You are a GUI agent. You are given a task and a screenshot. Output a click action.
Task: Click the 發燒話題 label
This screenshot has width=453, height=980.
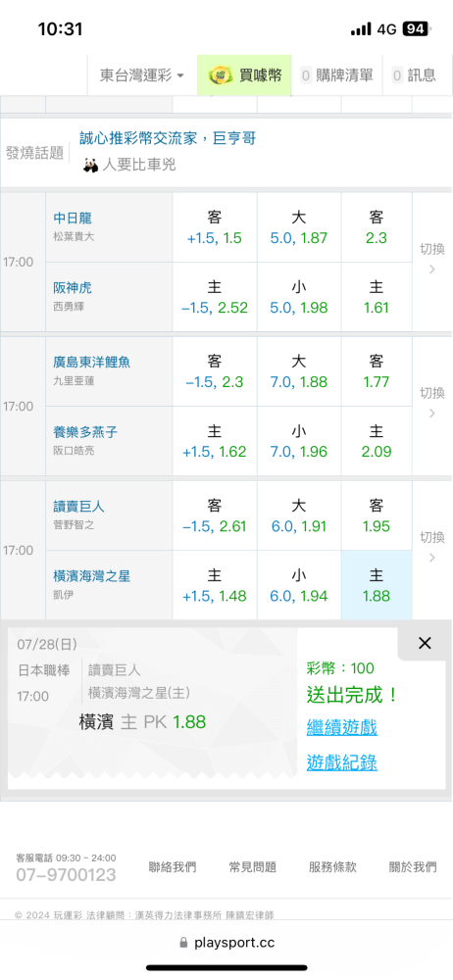[34, 153]
